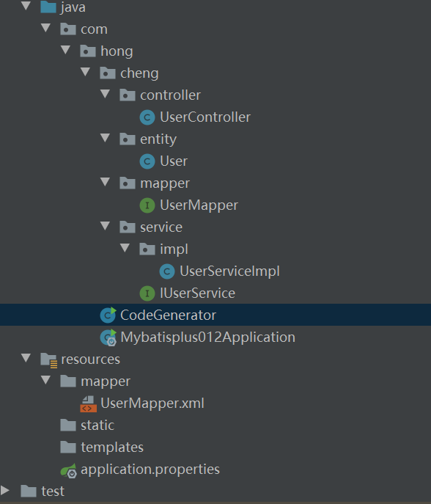Click the controller package folder icon
431x504 pixels.
pos(128,95)
